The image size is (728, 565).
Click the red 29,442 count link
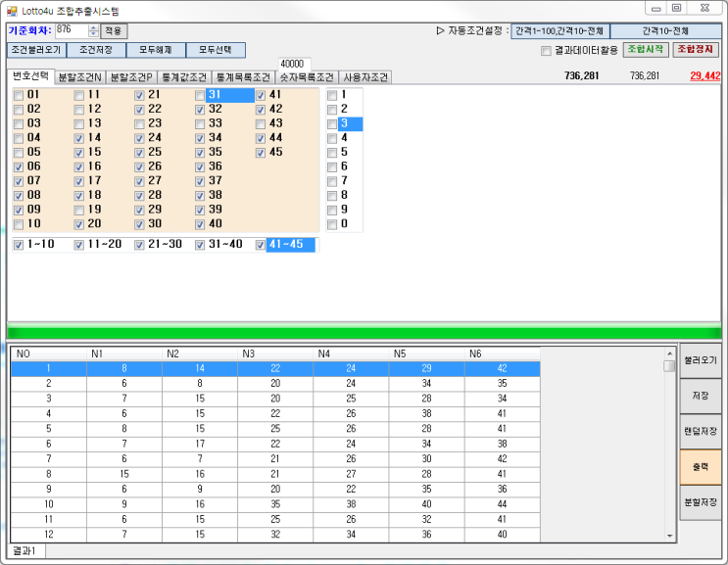705,76
